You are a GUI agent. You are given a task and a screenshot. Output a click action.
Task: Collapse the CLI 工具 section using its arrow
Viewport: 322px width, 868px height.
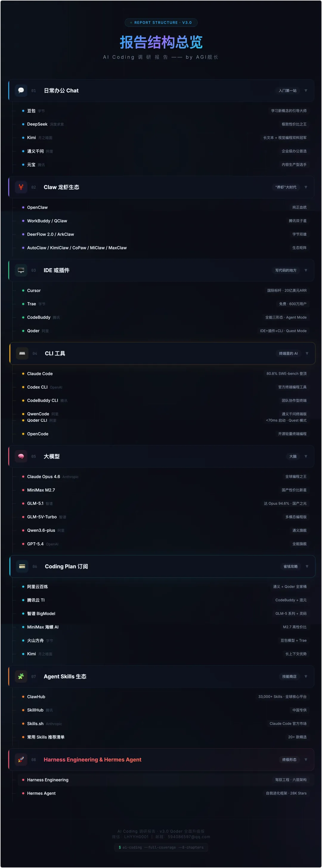pos(307,353)
